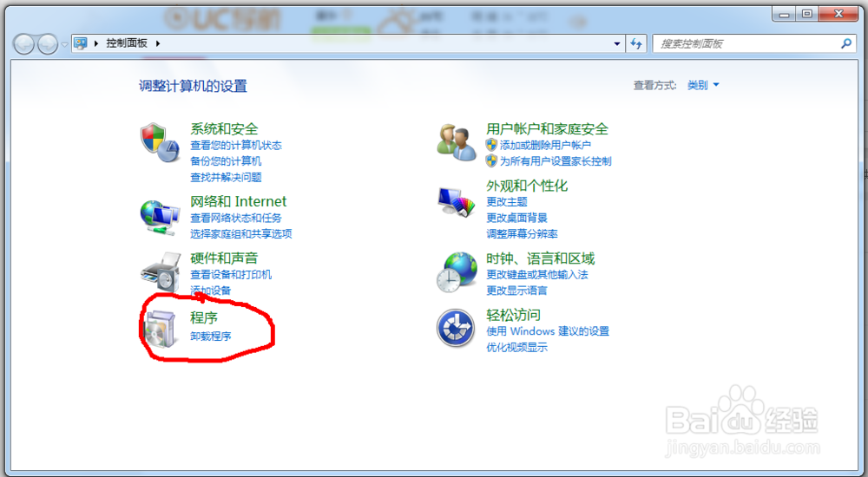Click 更改主题 link

[507, 201]
